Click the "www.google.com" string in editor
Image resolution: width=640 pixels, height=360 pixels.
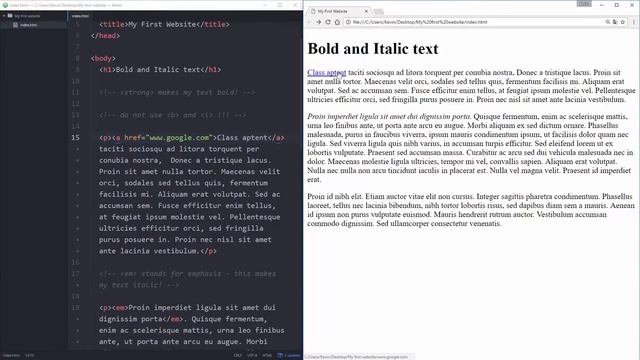pyautogui.click(x=180, y=138)
